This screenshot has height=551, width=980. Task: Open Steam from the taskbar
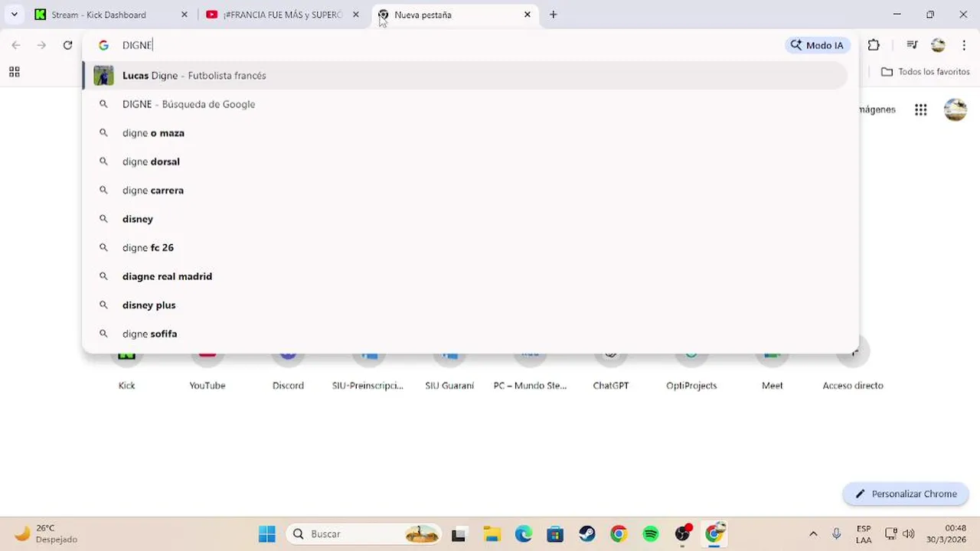click(x=587, y=534)
